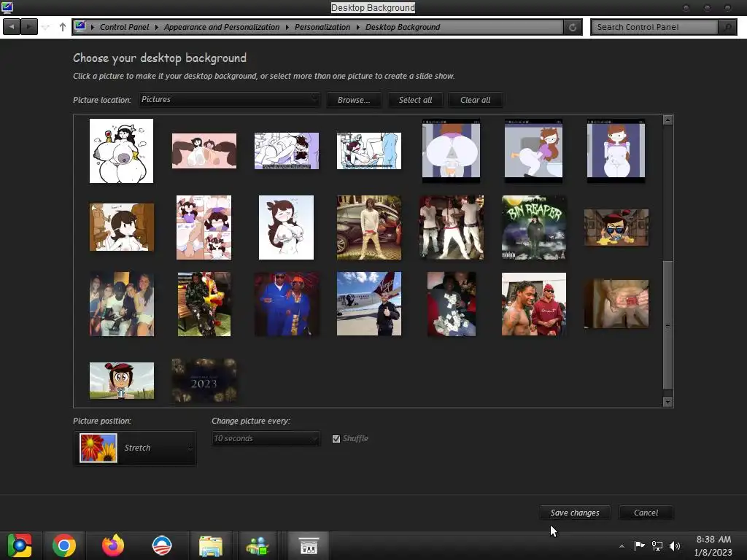Go back using the back arrow button
Image resolution: width=747 pixels, height=560 pixels.
(12, 27)
